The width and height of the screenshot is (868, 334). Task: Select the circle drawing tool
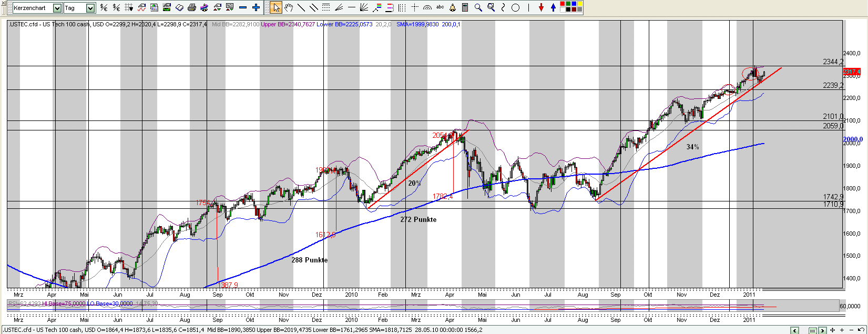coord(515,7)
